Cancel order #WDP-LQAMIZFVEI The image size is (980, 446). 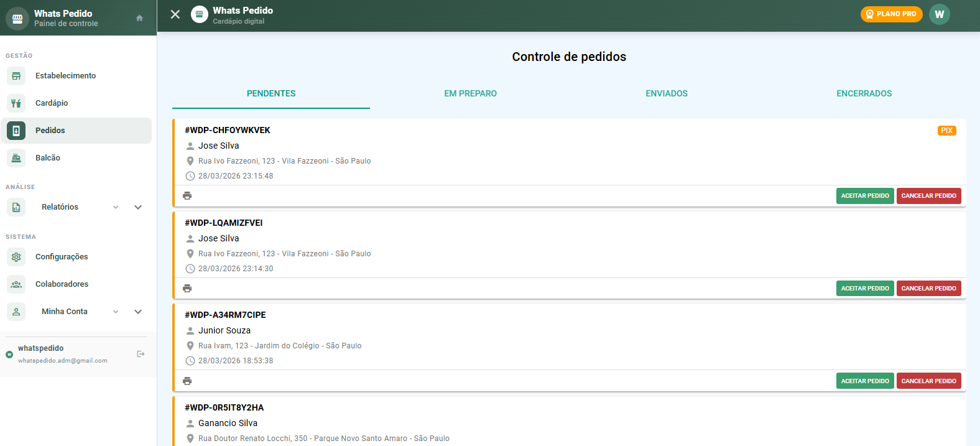click(929, 289)
